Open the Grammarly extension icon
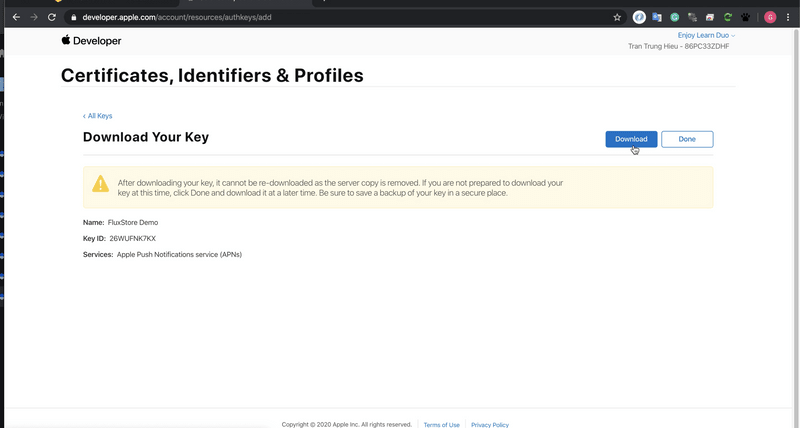This screenshot has width=800, height=428. coord(674,17)
